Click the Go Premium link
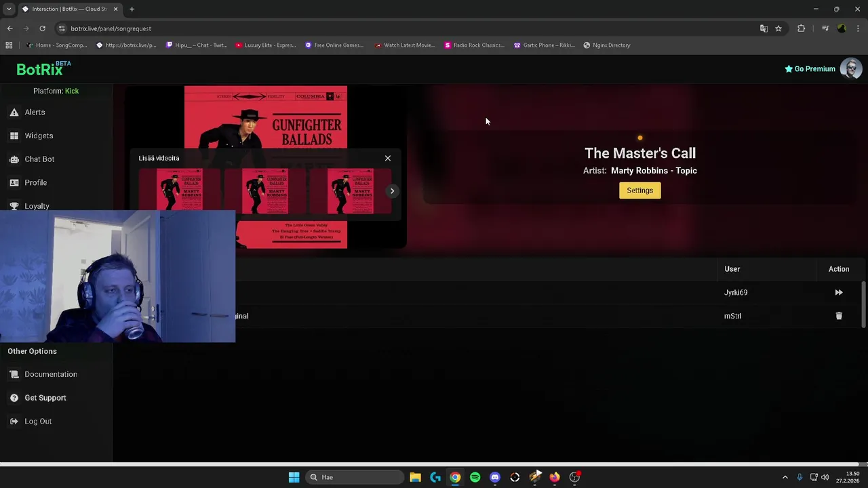Image resolution: width=868 pixels, height=488 pixels. (810, 68)
